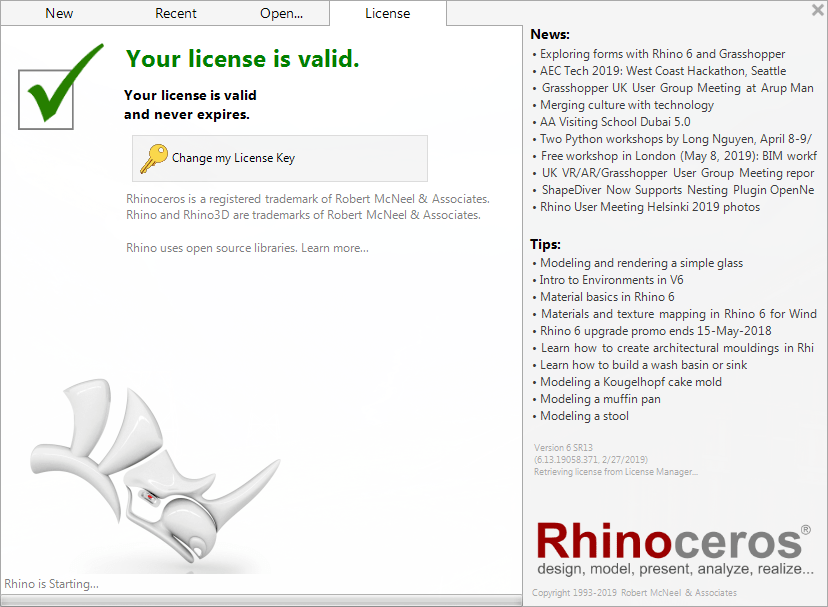Open UK VR/AR/Grasshopper User Group Meeting report
Viewport: 828px width, 607px height.
pyautogui.click(x=678, y=173)
